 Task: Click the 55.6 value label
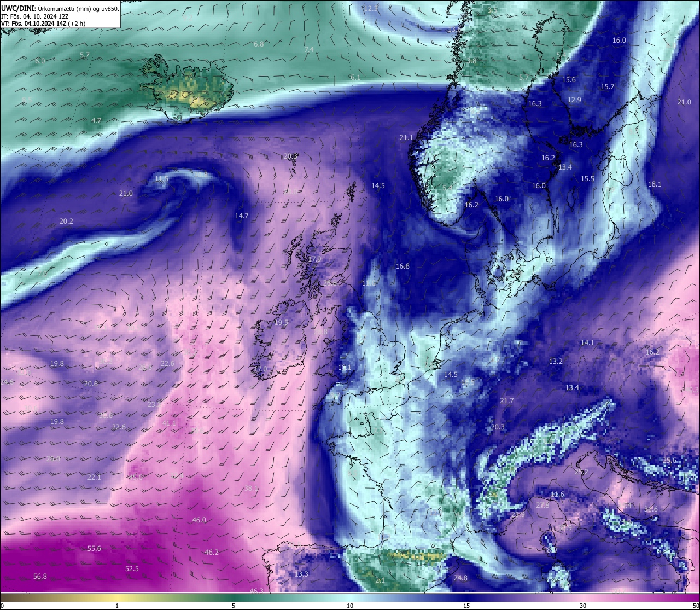tap(94, 548)
